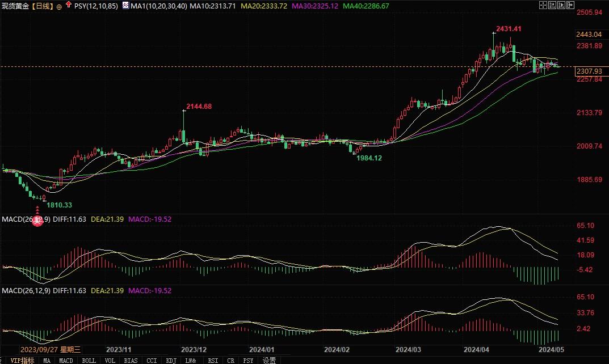Screen dimensions: 609x364
Task: Click the circled plus icon beside 日线
Action: [x=59, y=6]
